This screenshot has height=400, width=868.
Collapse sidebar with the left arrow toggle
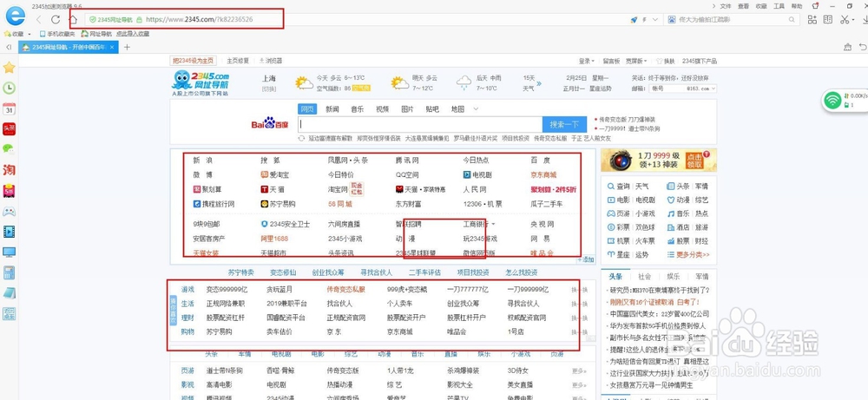coord(9,48)
